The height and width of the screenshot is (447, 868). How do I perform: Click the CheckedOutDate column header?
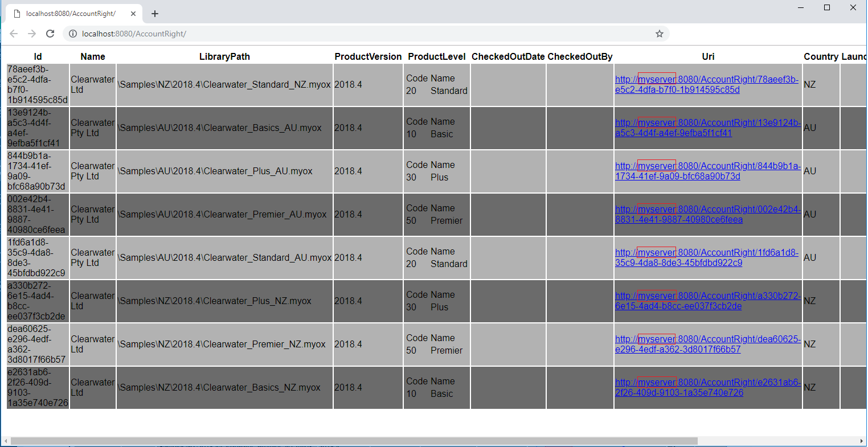[x=508, y=56]
